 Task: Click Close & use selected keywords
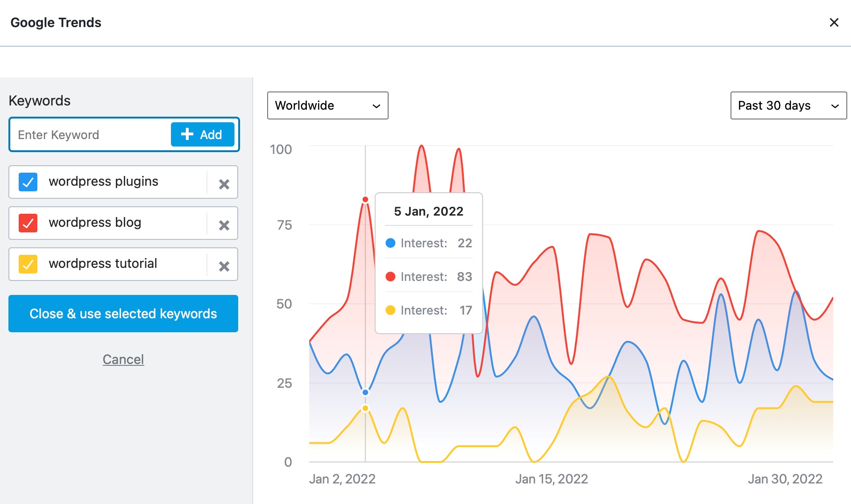[123, 314]
